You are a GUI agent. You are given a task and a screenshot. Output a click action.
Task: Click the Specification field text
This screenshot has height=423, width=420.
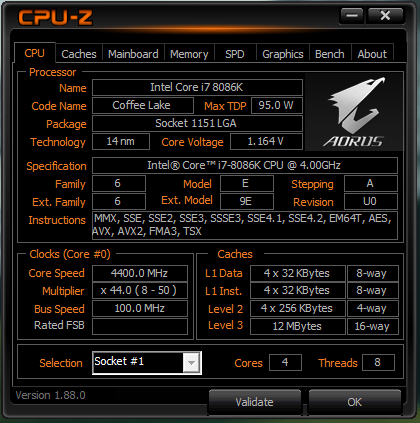(245, 165)
